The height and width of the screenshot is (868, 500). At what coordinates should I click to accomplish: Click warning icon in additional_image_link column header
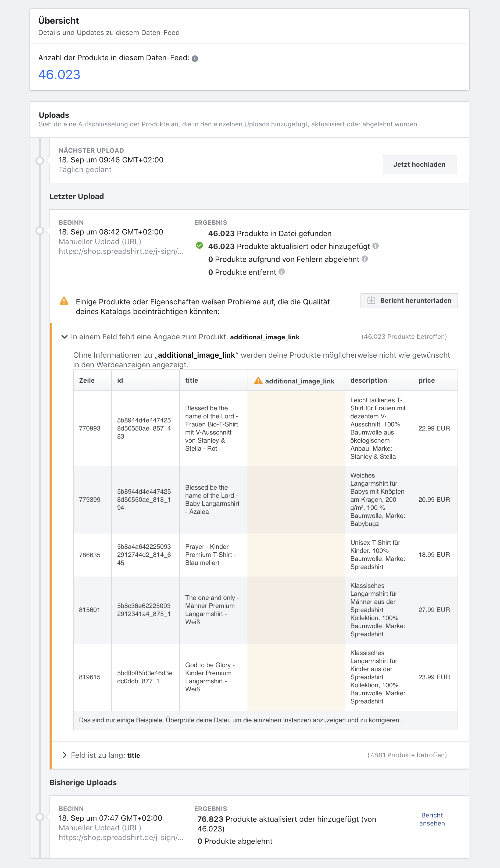[258, 380]
